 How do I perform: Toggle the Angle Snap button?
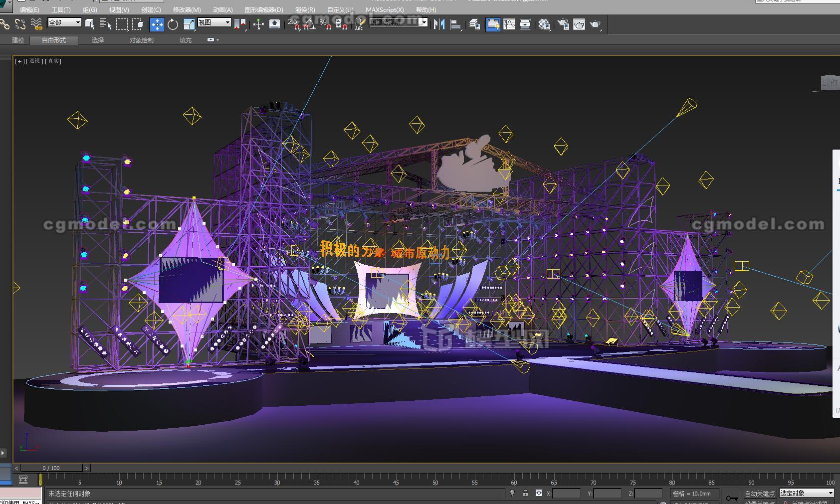coord(310,24)
